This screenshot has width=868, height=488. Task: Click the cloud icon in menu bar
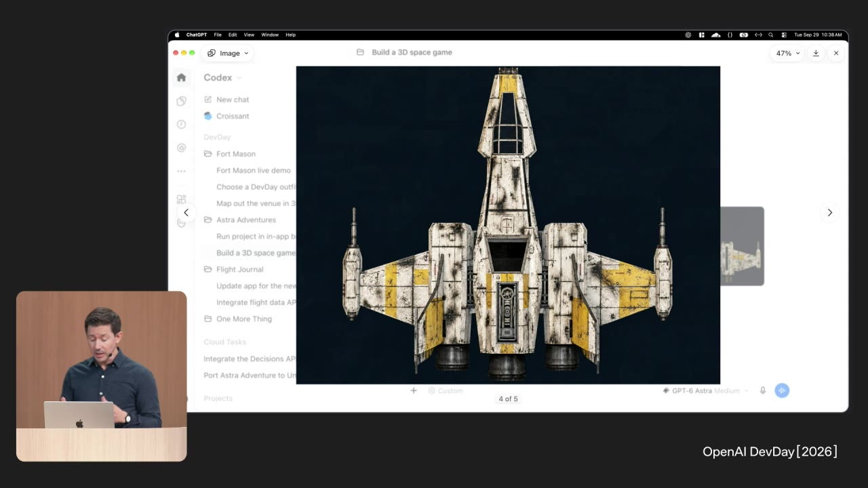tap(716, 35)
